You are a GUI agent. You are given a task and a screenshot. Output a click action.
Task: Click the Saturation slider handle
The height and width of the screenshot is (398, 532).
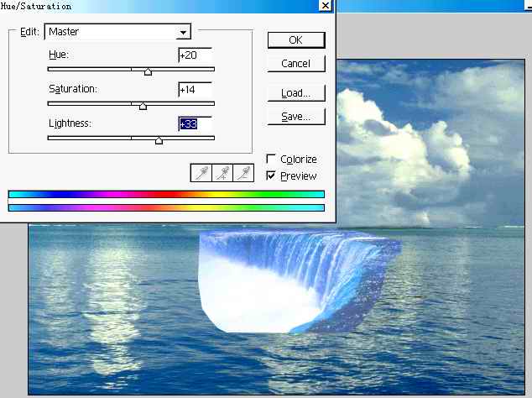(143, 107)
